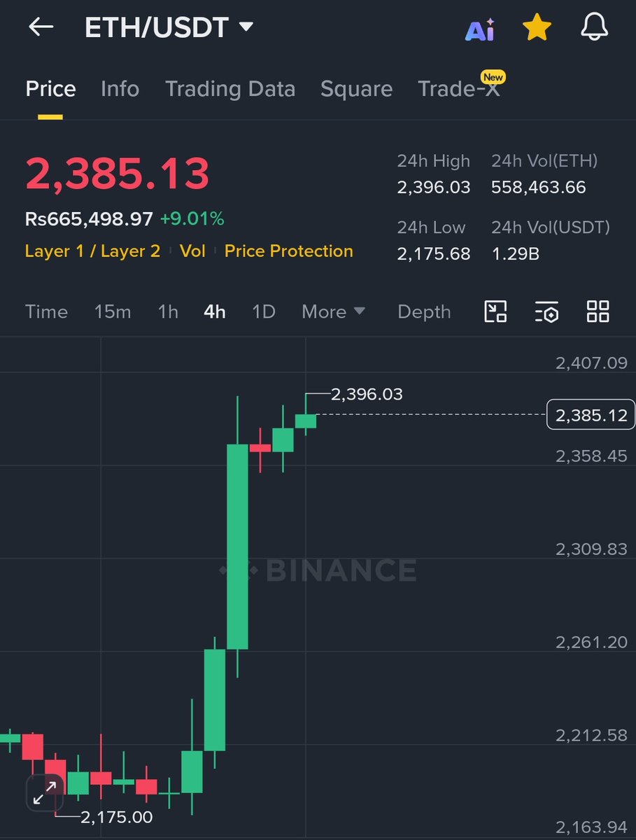
Task: Open the AI assistant icon
Action: pos(480,29)
